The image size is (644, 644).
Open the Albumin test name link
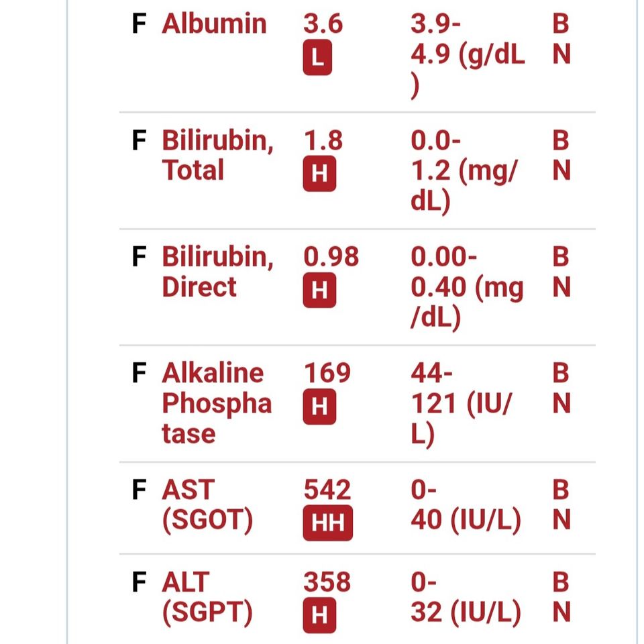click(214, 24)
